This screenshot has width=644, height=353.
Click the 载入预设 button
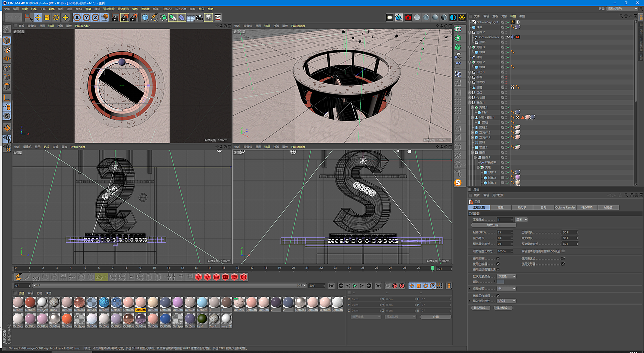coord(480,307)
